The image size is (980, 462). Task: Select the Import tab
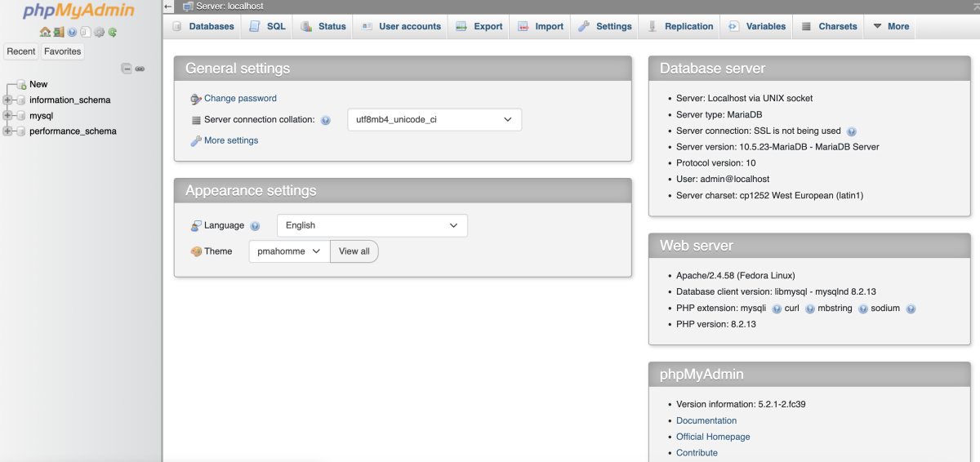click(541, 26)
